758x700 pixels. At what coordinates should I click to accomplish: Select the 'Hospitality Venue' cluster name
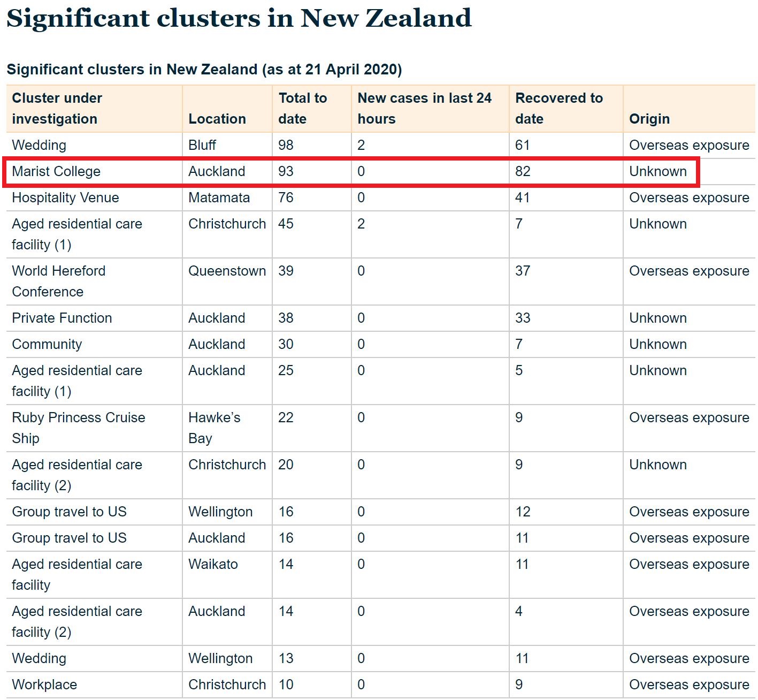point(65,197)
